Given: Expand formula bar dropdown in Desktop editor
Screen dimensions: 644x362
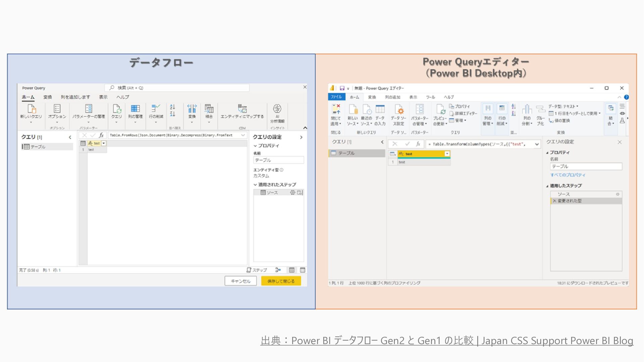Looking at the screenshot, I should (x=537, y=144).
